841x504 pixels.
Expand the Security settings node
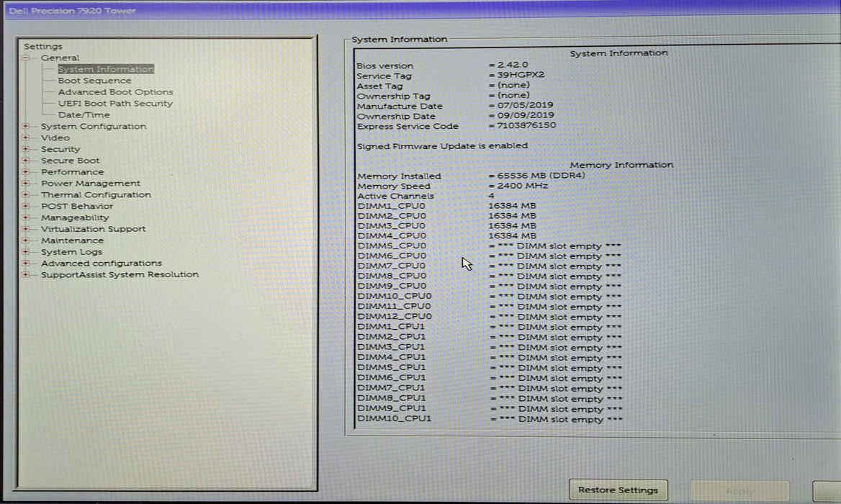click(25, 148)
